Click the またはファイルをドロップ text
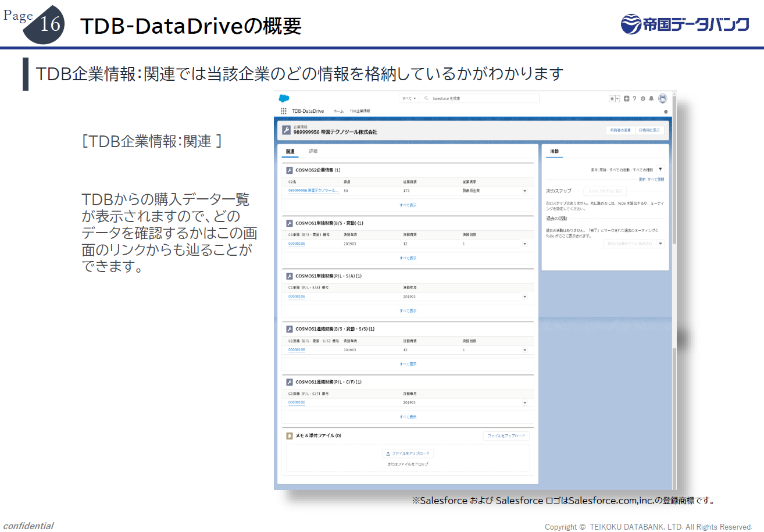The width and height of the screenshot is (764, 532). tap(408, 465)
